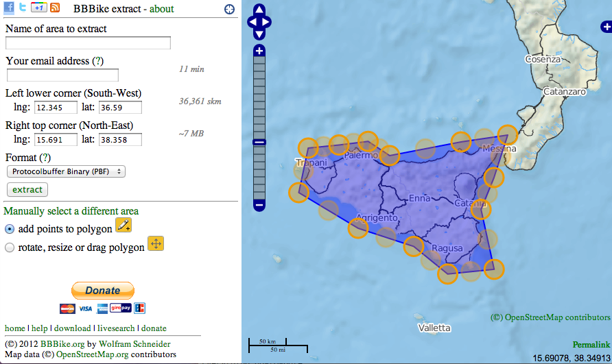
Task: Select 'add points to polygon' radio button
Action: 10,229
